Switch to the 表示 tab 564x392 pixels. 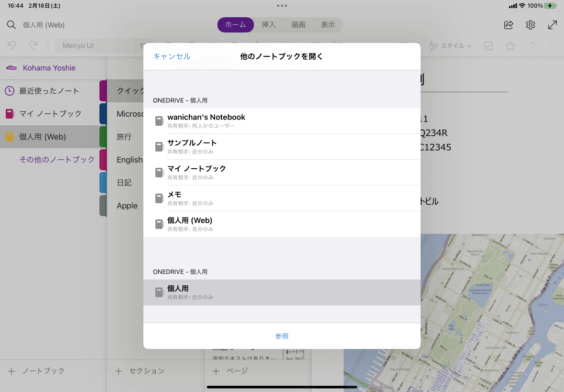pyautogui.click(x=328, y=25)
